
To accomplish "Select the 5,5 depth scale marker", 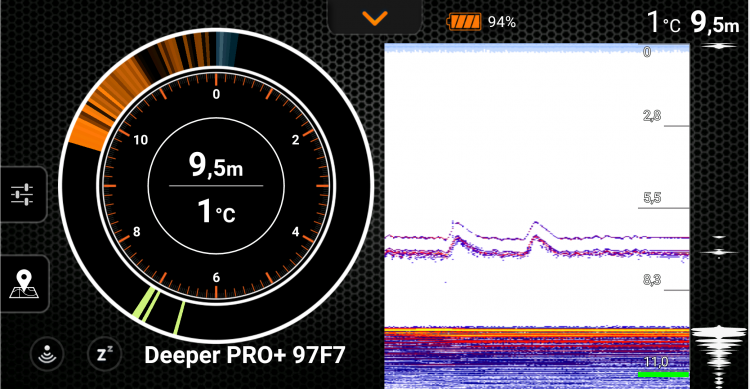I will [x=652, y=198].
